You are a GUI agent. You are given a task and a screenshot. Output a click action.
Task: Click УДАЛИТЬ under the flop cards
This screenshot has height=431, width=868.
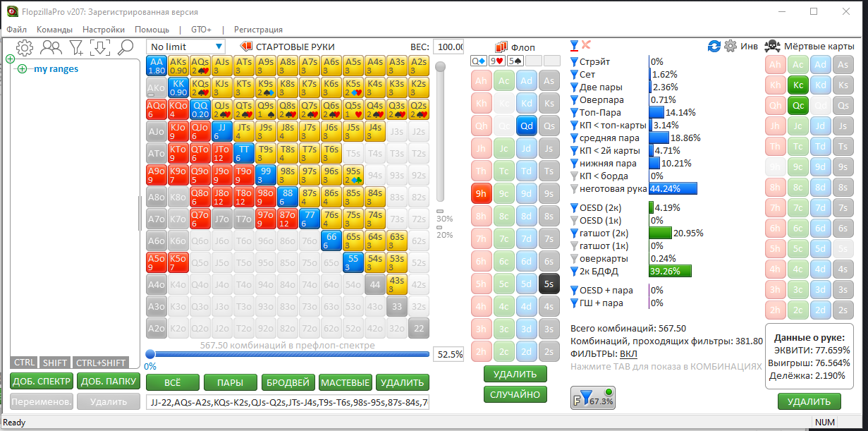pyautogui.click(x=515, y=374)
